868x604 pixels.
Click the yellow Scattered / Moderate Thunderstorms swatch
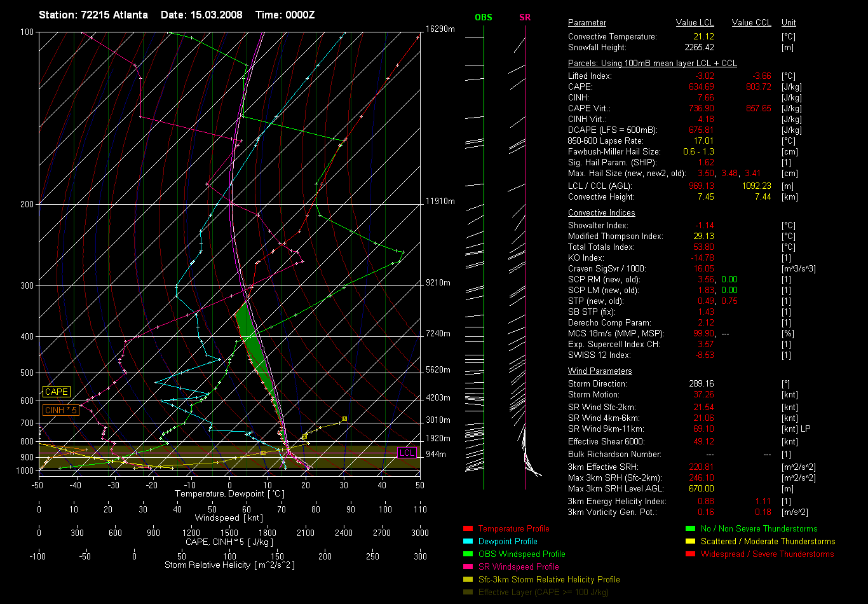(690, 541)
